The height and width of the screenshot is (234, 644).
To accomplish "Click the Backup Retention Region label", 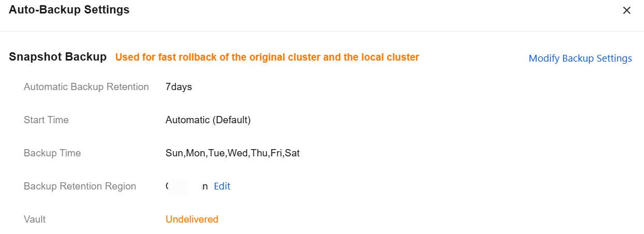I will pyautogui.click(x=80, y=186).
